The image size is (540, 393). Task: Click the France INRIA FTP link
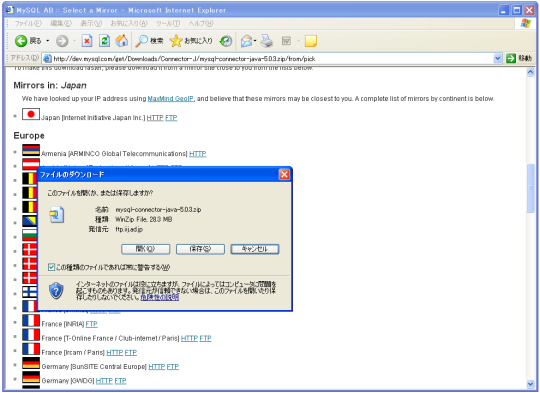point(92,324)
